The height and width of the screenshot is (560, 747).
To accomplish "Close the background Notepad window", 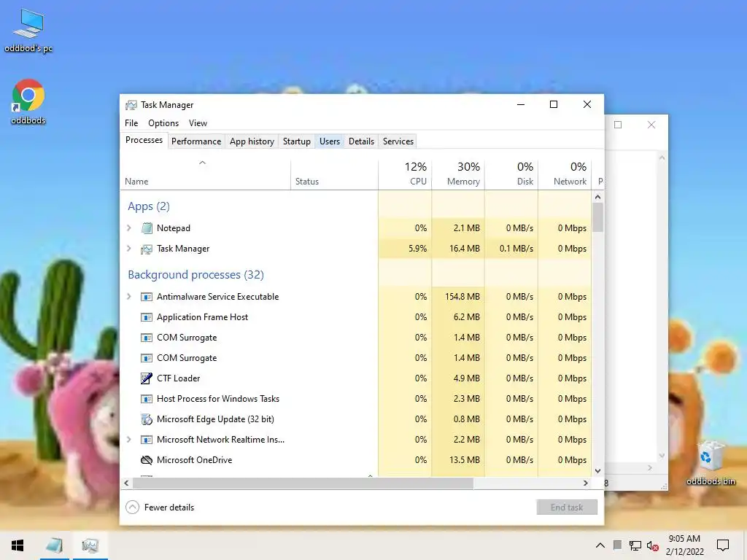I will [651, 125].
